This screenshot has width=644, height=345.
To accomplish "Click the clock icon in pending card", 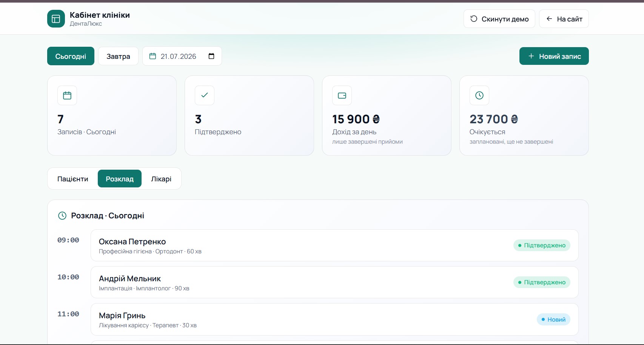I will tap(479, 95).
